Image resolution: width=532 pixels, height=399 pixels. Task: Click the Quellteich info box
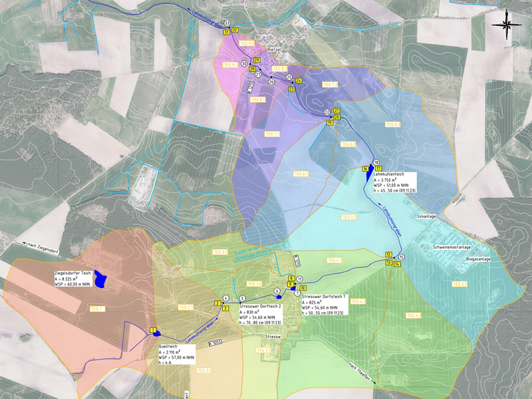click(176, 356)
